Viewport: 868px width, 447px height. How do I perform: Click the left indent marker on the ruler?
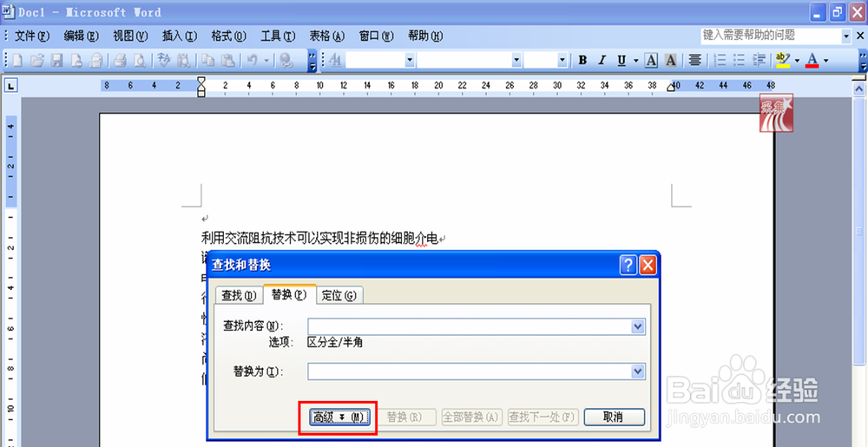click(x=201, y=93)
